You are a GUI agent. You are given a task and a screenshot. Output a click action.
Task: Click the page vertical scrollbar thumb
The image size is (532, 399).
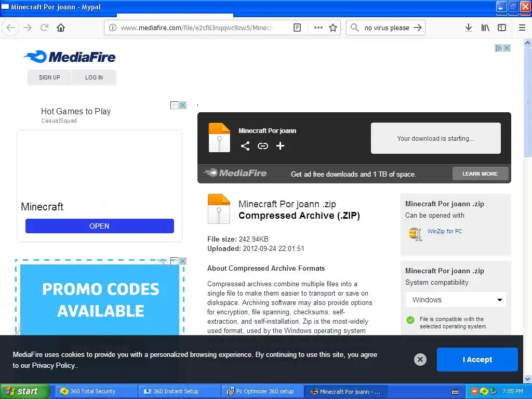527,102
